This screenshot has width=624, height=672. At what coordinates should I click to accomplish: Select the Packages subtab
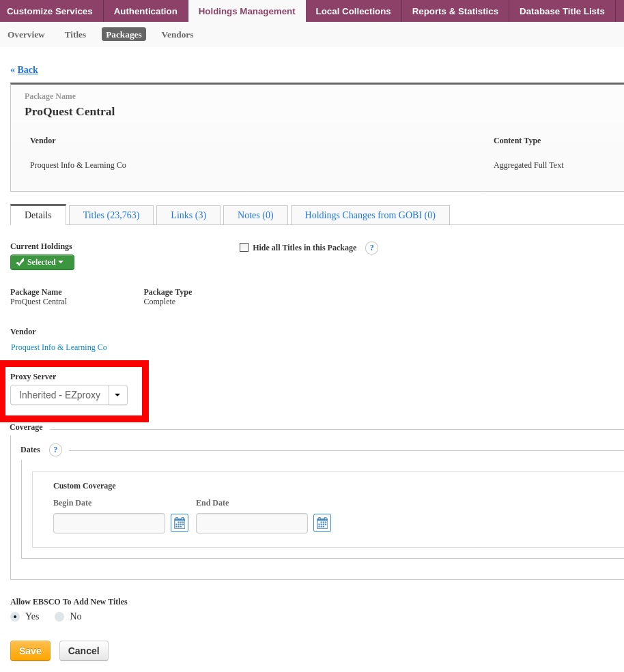click(124, 35)
